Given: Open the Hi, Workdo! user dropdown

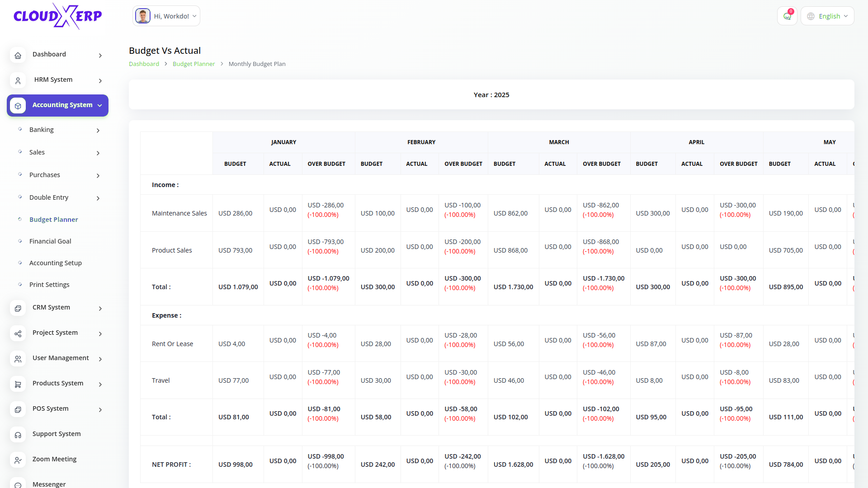Looking at the screenshot, I should 166,16.
